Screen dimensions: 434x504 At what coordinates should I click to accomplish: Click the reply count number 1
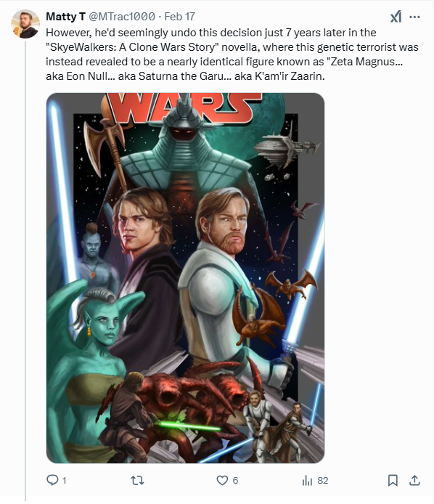point(65,481)
